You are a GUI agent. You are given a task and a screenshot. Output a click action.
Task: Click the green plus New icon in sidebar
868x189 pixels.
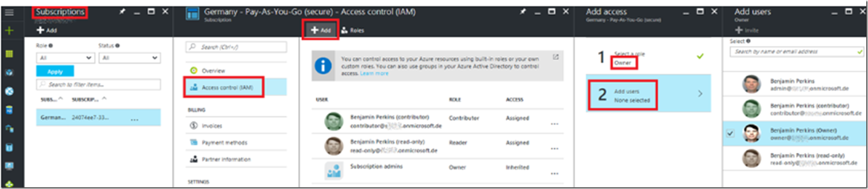click(x=9, y=31)
